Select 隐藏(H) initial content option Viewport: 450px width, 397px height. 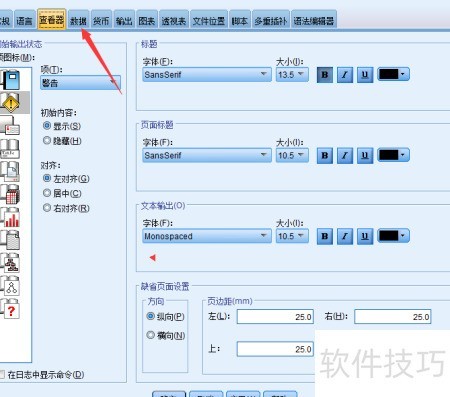click(62, 141)
